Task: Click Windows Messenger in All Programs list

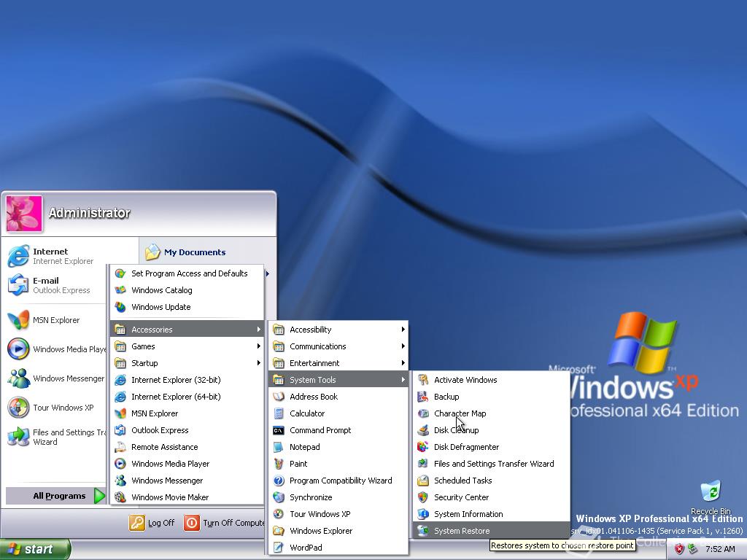Action: click(187, 481)
